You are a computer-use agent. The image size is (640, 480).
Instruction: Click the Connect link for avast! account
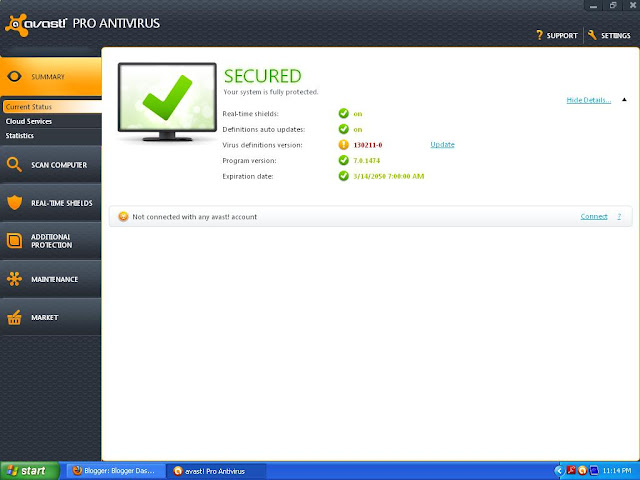click(x=594, y=216)
